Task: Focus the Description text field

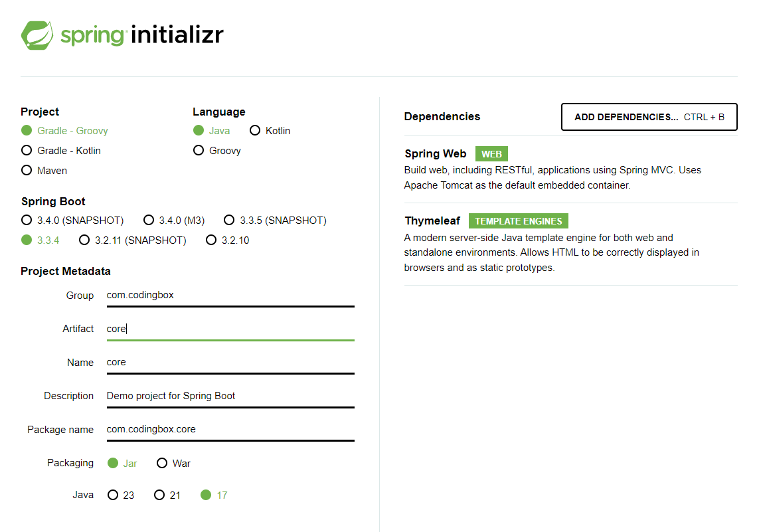Action: [230, 396]
